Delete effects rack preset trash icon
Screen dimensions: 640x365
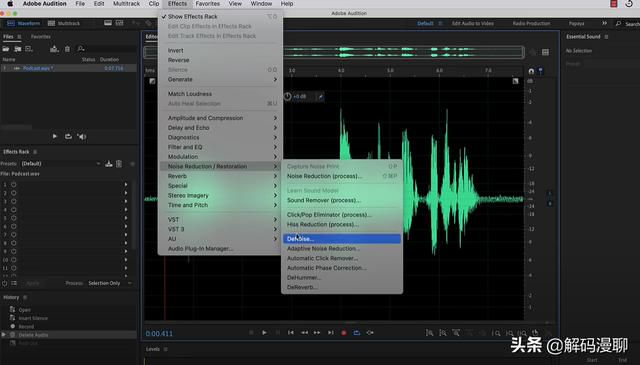click(119, 164)
